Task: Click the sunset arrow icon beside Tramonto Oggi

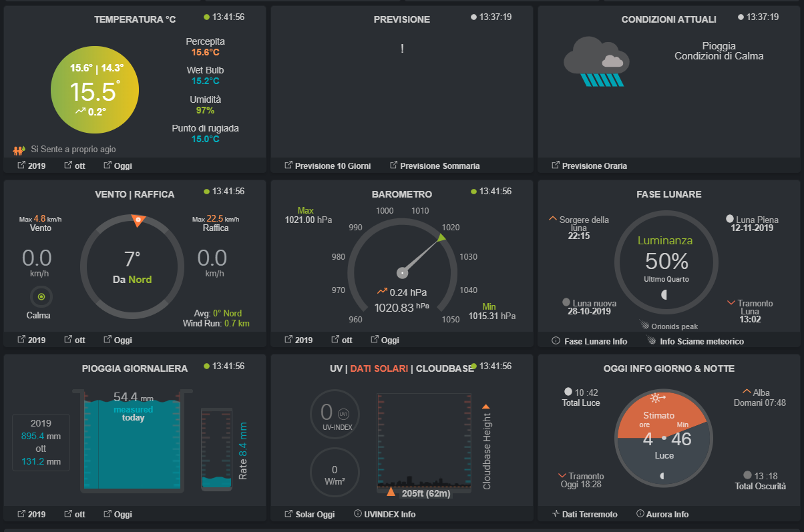Action: tap(562, 475)
